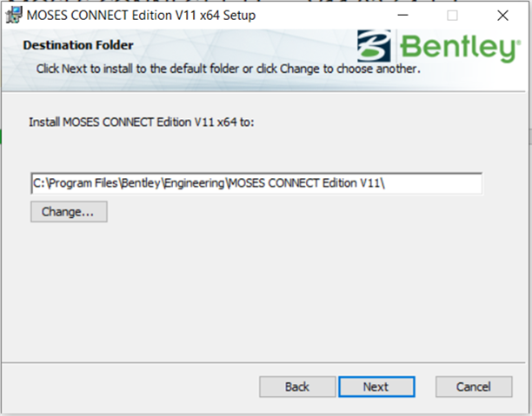Click Change... to choose another folder
This screenshot has height=416, width=532.
coord(69,212)
